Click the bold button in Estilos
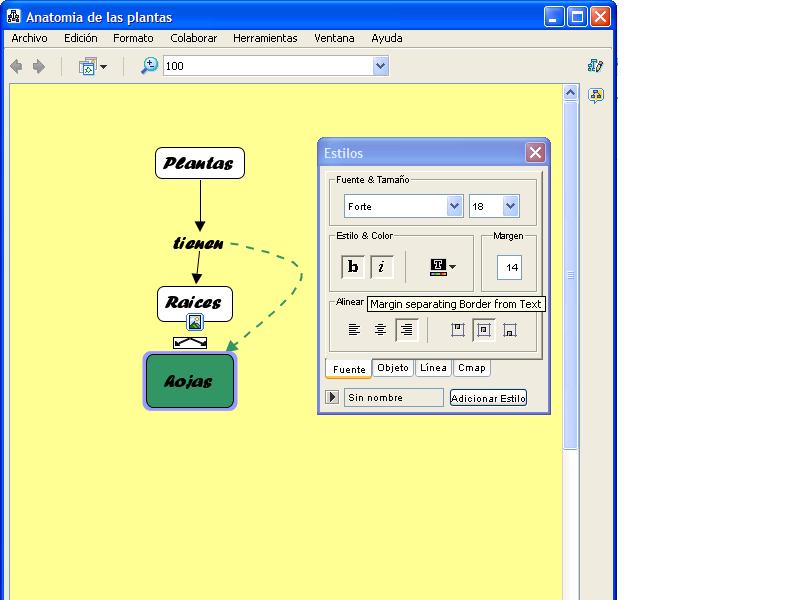This screenshot has width=800, height=600. 353,267
